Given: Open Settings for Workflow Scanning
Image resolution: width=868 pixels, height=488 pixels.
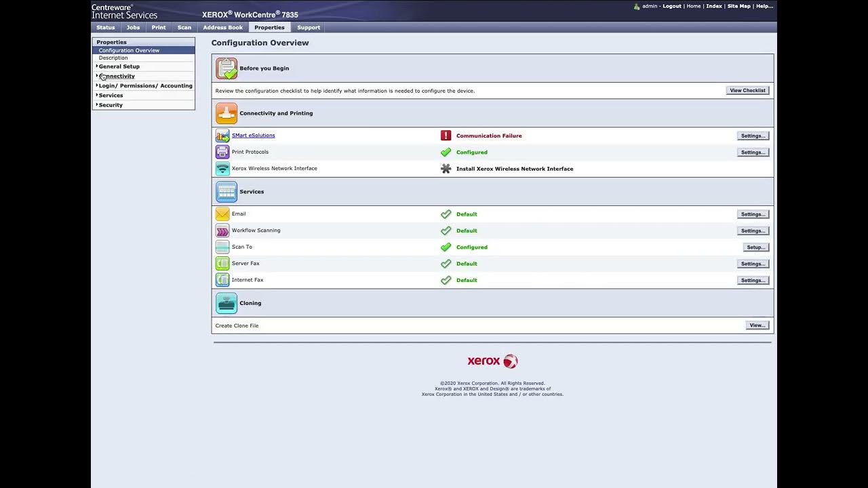Looking at the screenshot, I should click(753, 230).
